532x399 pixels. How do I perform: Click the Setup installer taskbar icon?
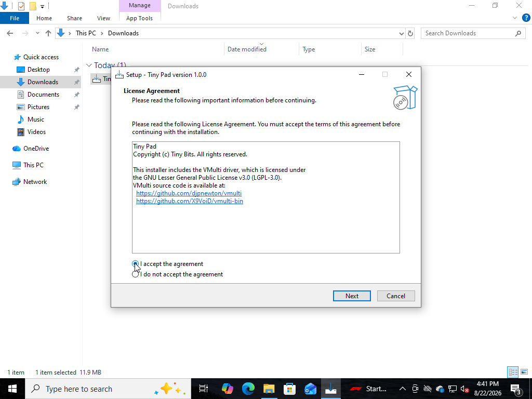(331, 389)
